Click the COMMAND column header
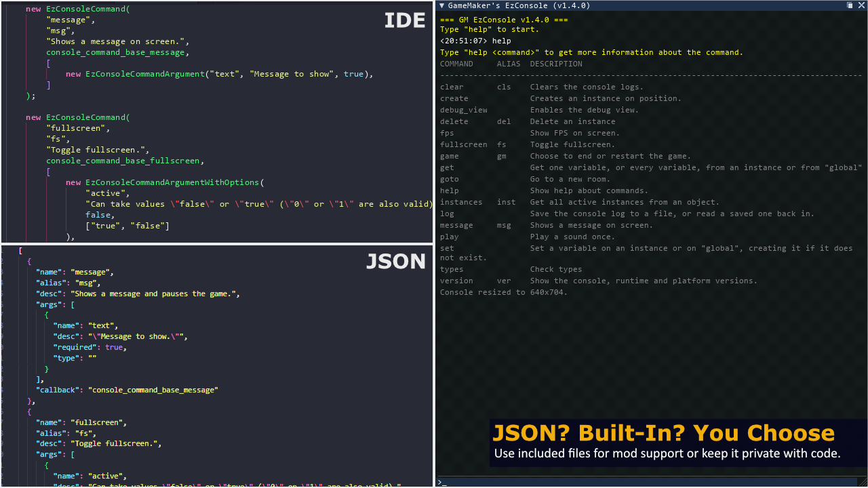This screenshot has height=488, width=868. [456, 64]
